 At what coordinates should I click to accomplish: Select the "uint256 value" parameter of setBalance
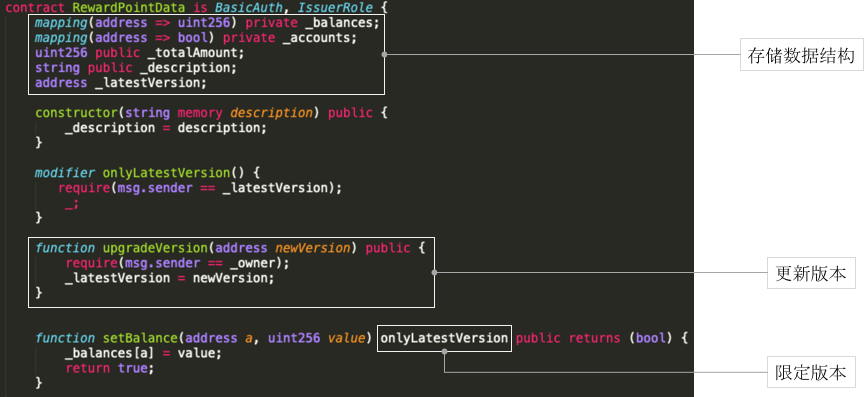316,338
